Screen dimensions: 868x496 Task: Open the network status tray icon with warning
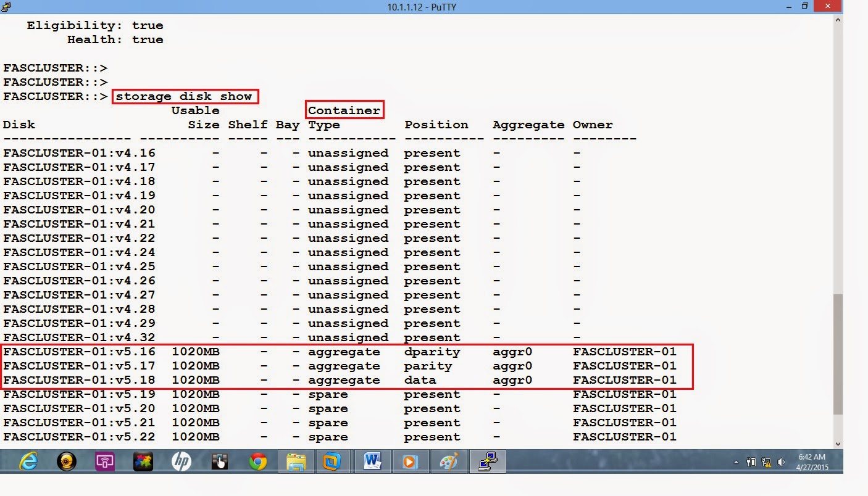767,461
